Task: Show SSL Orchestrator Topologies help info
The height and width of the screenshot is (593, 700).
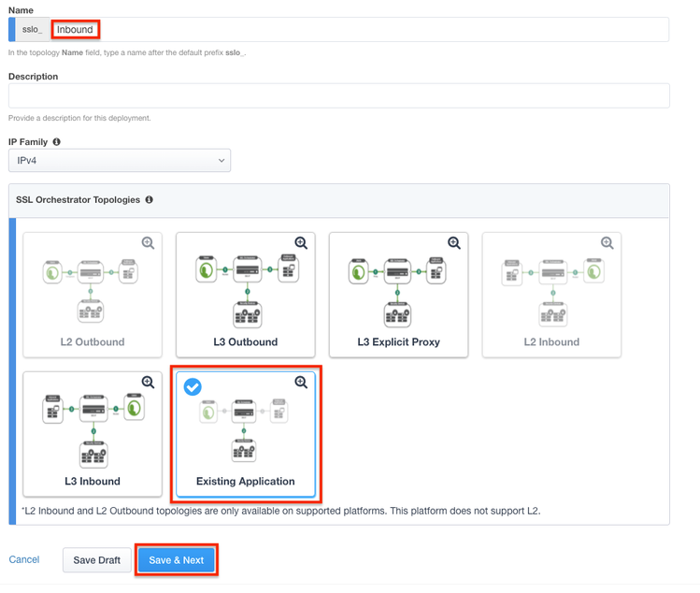Action: pos(150,200)
